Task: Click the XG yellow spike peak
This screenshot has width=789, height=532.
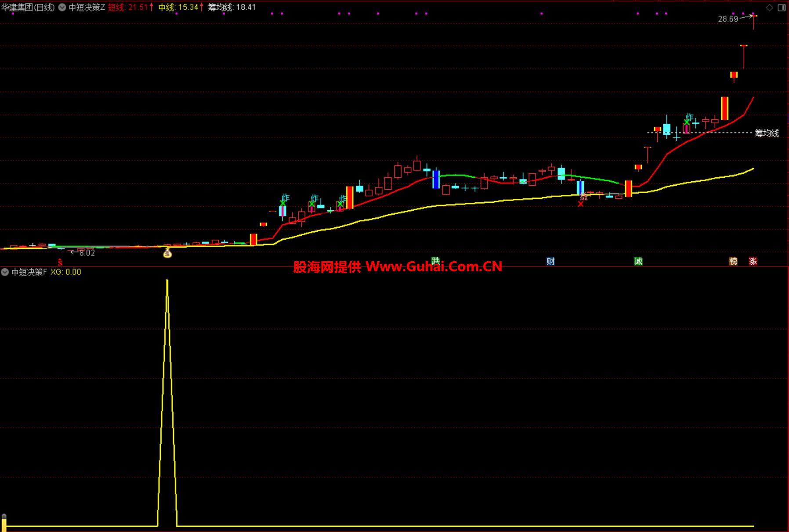Action: pos(167,281)
